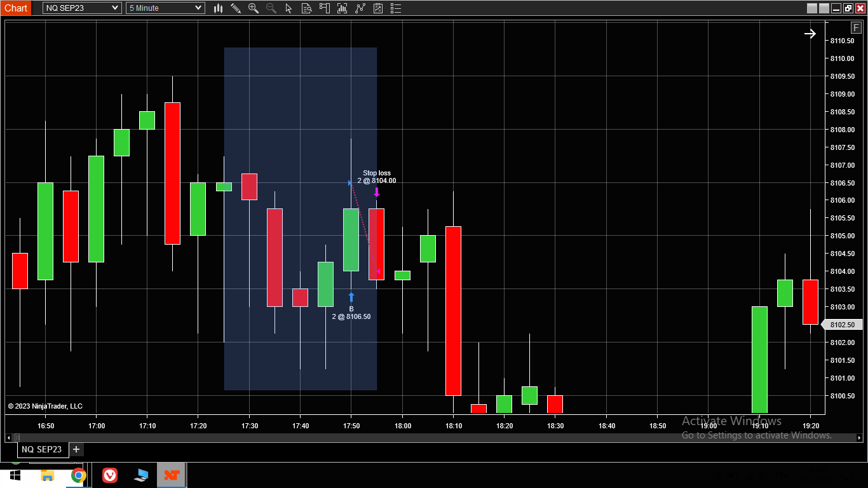Image resolution: width=868 pixels, height=488 pixels.
Task: Expand the NQ SEP23 instrument dropdown
Action: (82, 8)
